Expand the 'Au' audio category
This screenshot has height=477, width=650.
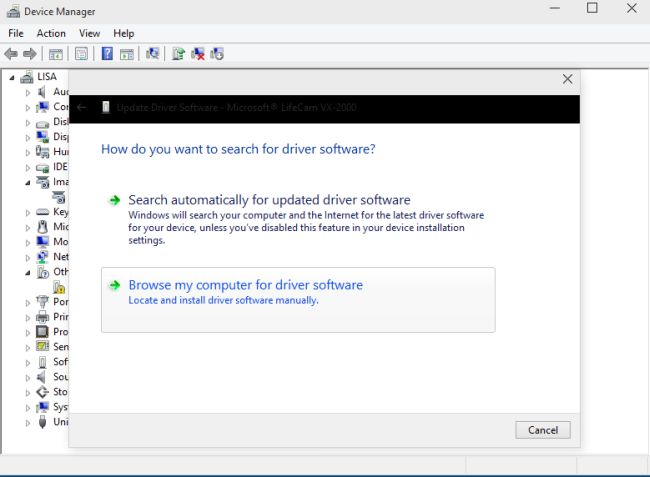tap(28, 93)
